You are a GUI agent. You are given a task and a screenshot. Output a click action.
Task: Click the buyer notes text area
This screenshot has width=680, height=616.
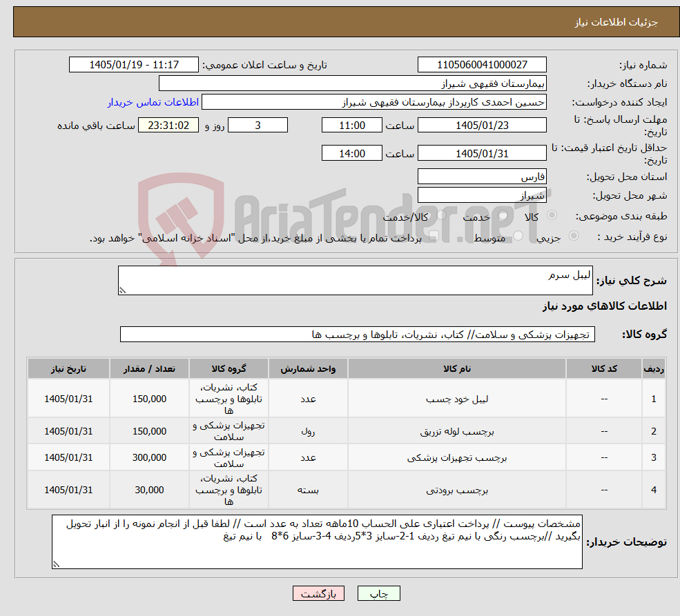317,542
